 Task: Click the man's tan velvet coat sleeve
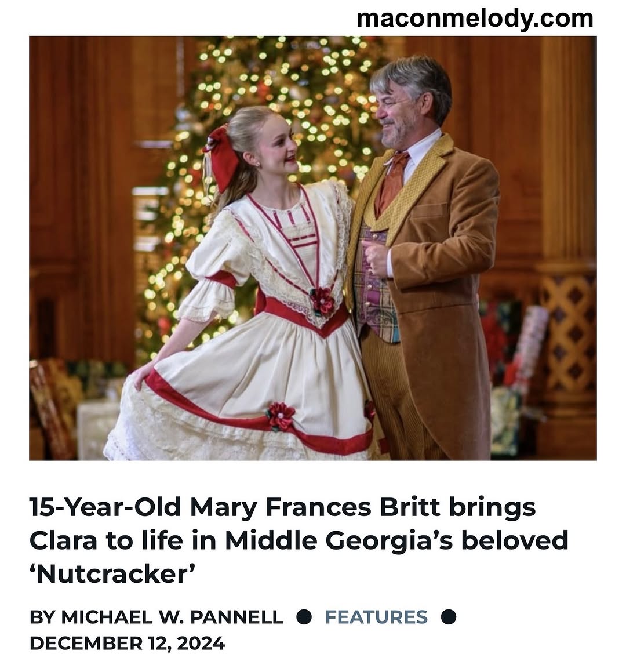441,240
